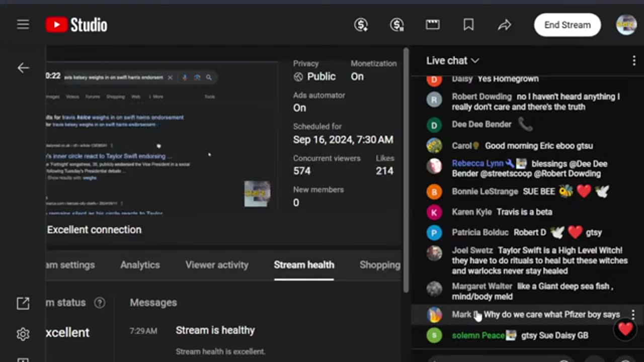
Task: Click Joel Swetz's avatar in chat
Action: click(434, 253)
